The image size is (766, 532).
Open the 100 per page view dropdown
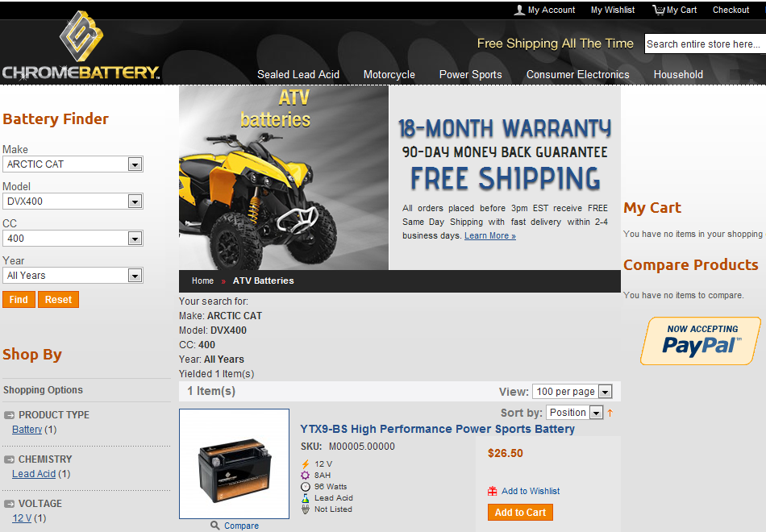pyautogui.click(x=572, y=391)
